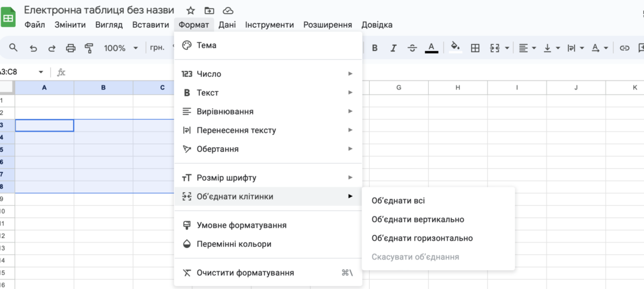
Task: Toggle bold formatting
Action: 375,48
